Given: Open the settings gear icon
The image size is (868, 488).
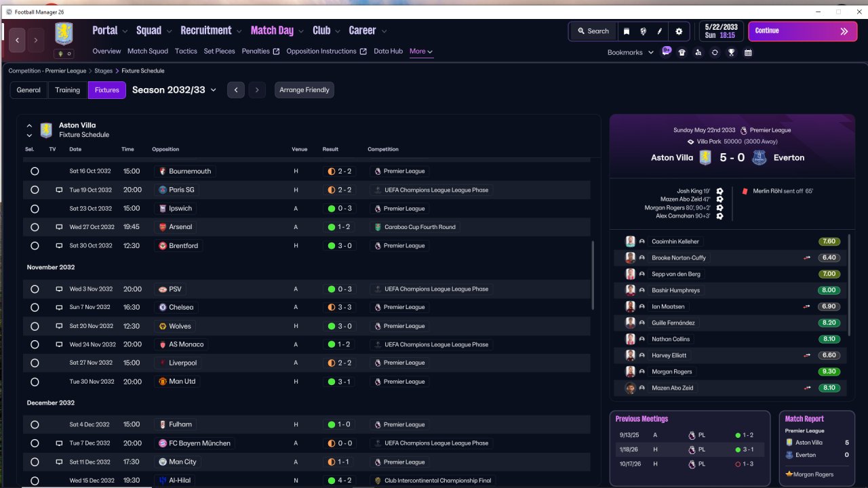Looking at the screenshot, I should coord(679,31).
